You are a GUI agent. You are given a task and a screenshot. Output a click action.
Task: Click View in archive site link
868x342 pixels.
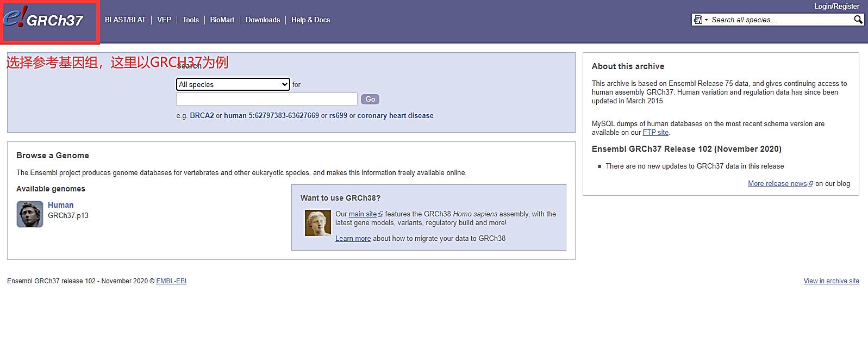tap(831, 281)
